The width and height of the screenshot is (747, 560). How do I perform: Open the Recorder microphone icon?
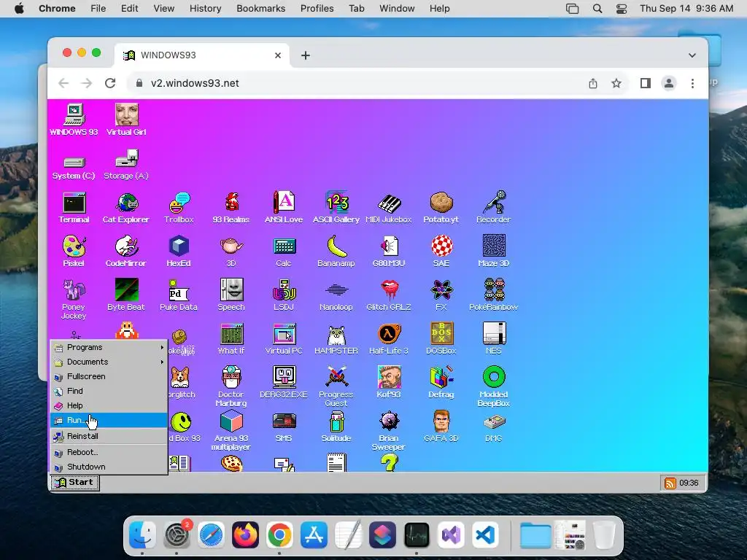coord(494,208)
